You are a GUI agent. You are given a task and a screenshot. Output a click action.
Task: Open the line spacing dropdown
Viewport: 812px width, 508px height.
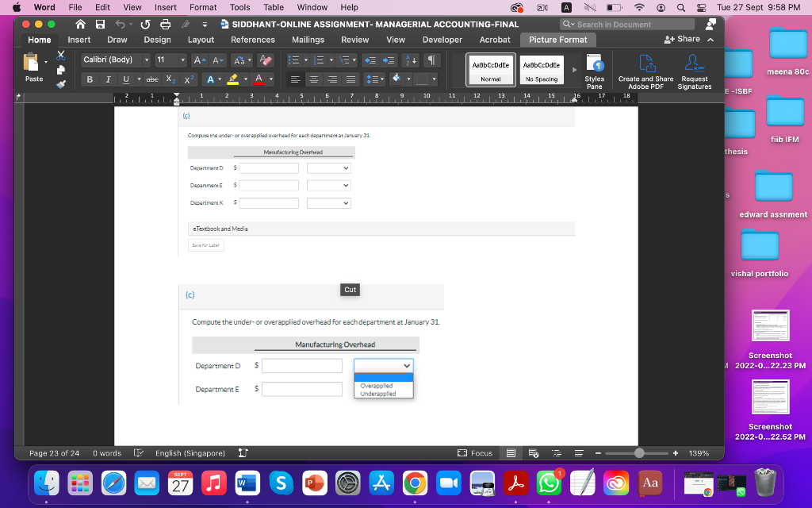(x=372, y=79)
